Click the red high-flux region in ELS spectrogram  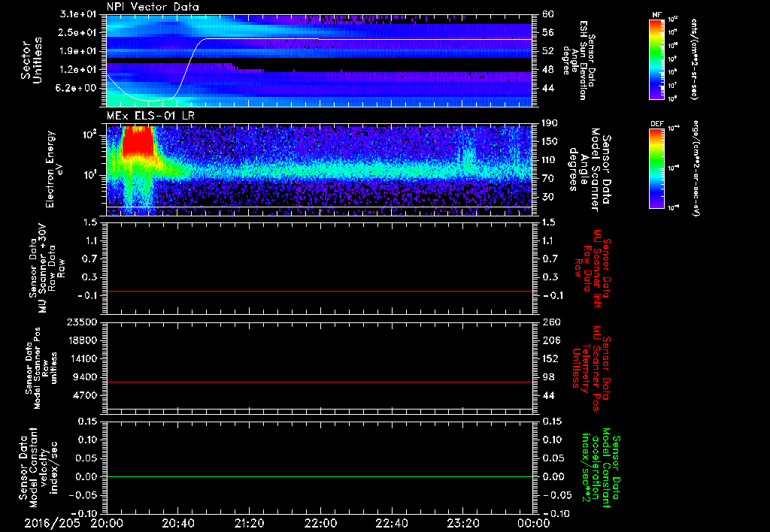pyautogui.click(x=138, y=141)
